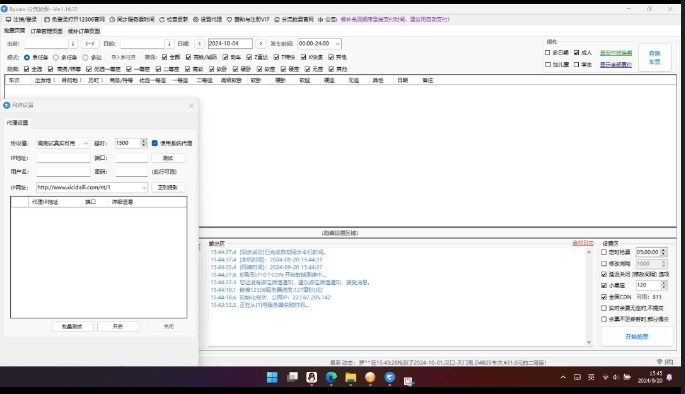Expand IP网址 URL combo box
Screen dimensions: 685x394
(x=144, y=187)
